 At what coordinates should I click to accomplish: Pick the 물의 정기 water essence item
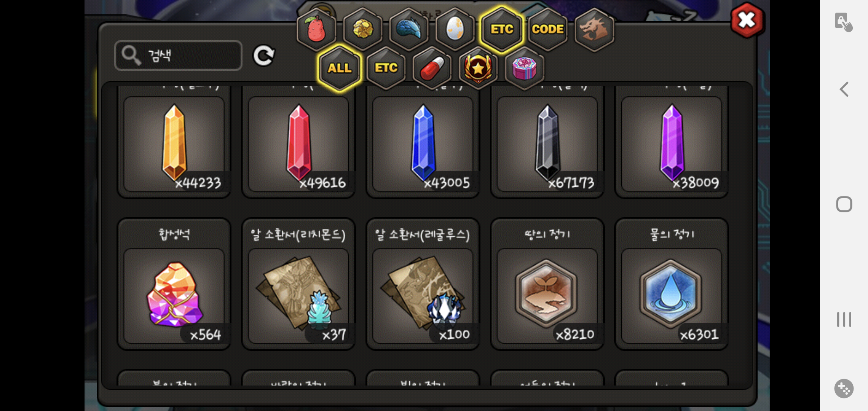point(672,284)
